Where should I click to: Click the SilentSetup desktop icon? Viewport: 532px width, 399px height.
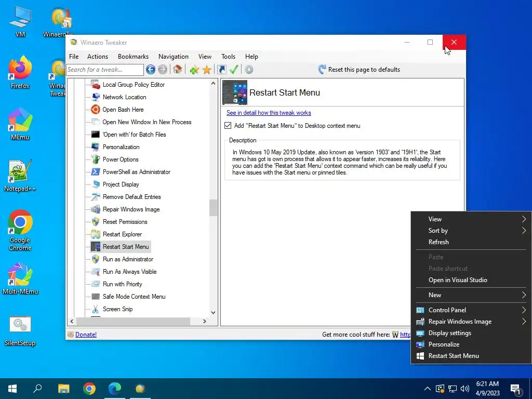[x=20, y=331]
